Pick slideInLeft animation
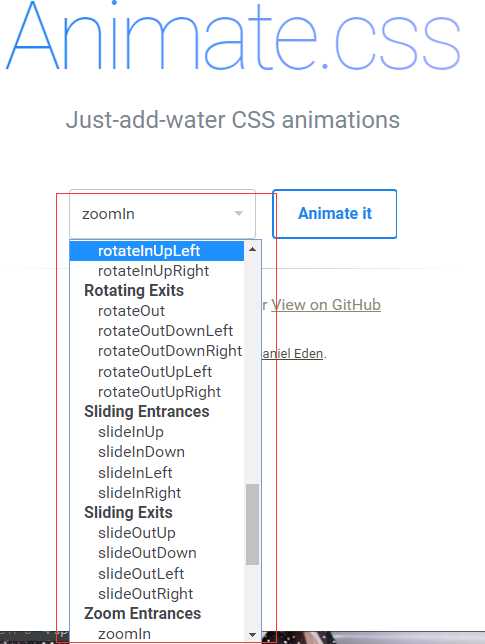The width and height of the screenshot is (485, 644). 157,473
